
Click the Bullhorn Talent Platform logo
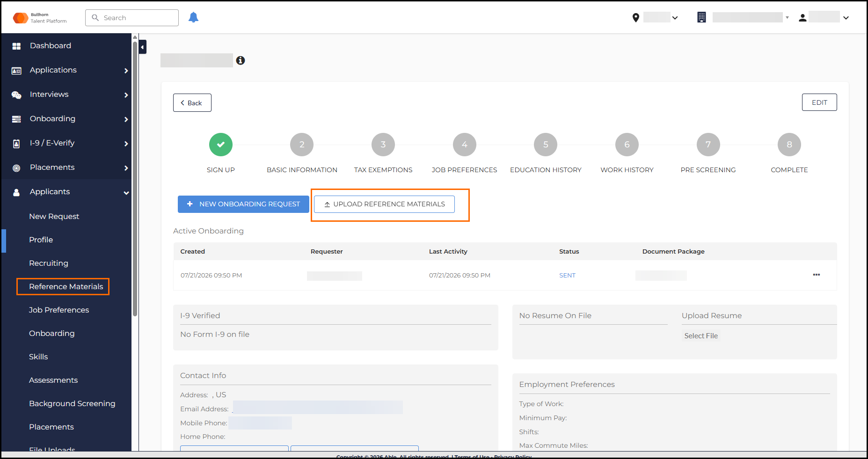(x=40, y=18)
